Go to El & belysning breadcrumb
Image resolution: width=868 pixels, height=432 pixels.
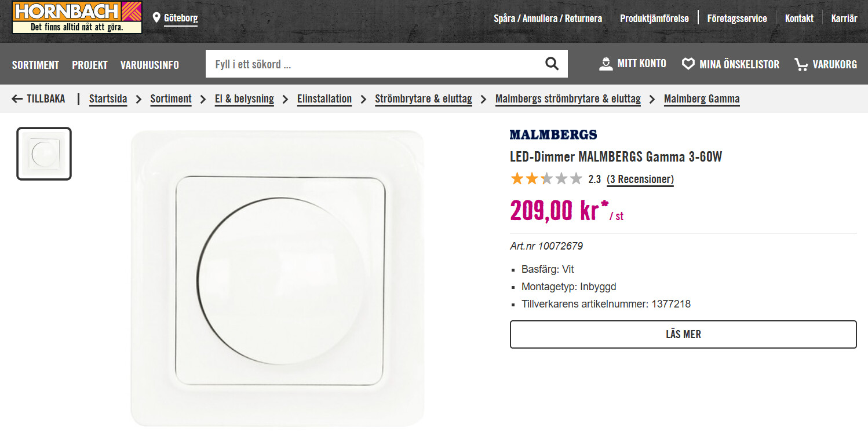[245, 99]
